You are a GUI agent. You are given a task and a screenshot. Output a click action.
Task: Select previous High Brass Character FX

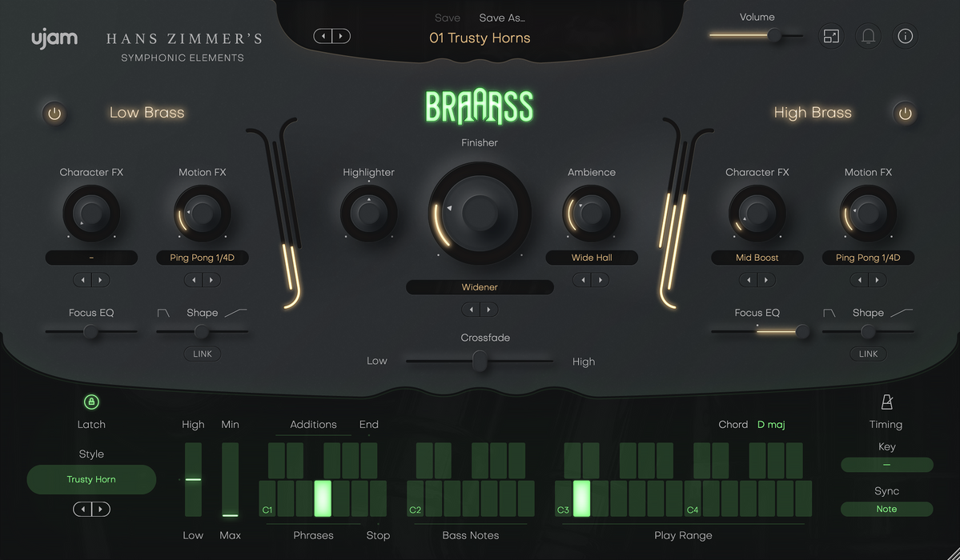(x=749, y=280)
